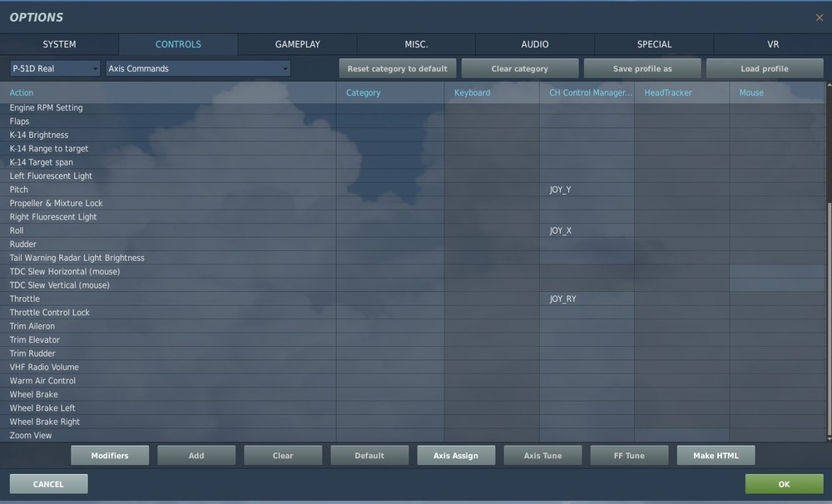Viewport: 832px width, 504px height.
Task: Click the Modifiers button
Action: tap(110, 455)
